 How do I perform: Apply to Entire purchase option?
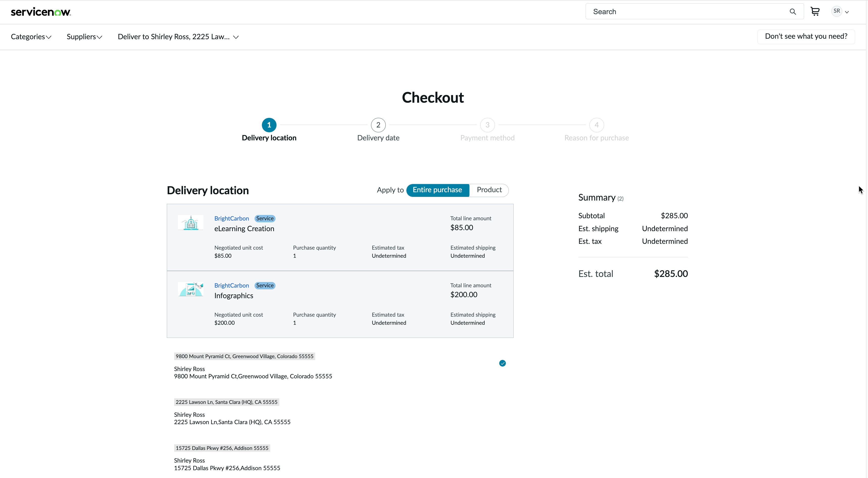point(437,190)
